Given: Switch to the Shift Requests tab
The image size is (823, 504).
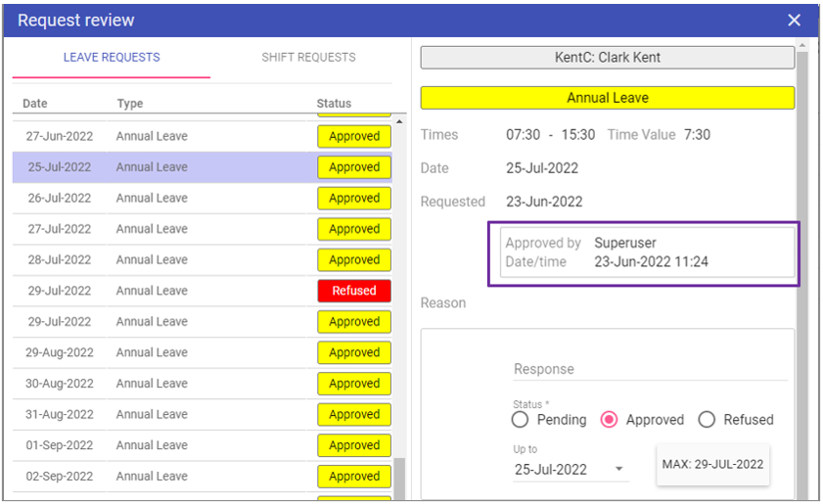Looking at the screenshot, I should click(308, 58).
